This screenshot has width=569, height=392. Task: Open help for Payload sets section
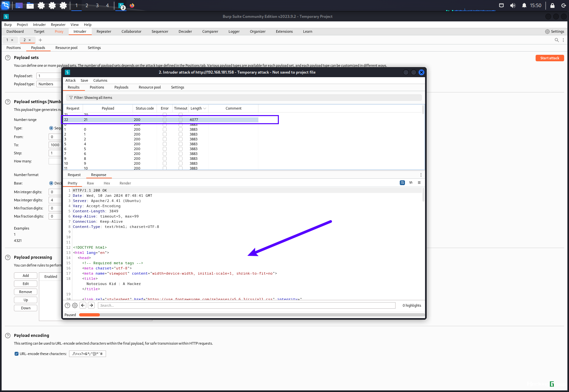[x=8, y=58]
